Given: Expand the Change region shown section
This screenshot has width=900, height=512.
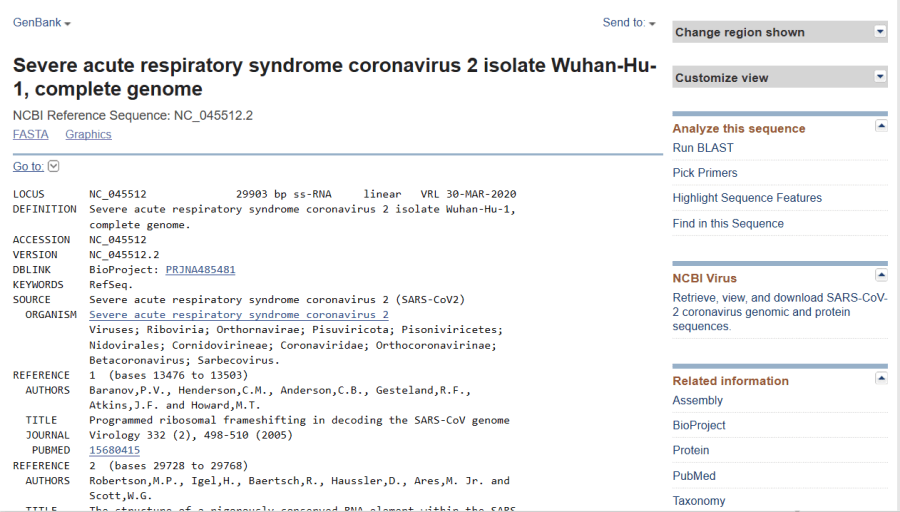Looking at the screenshot, I should click(880, 32).
